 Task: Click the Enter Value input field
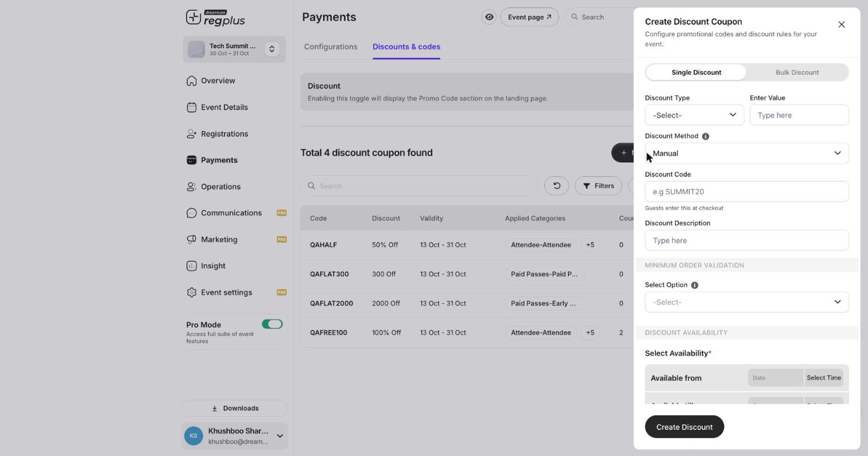pyautogui.click(x=799, y=115)
